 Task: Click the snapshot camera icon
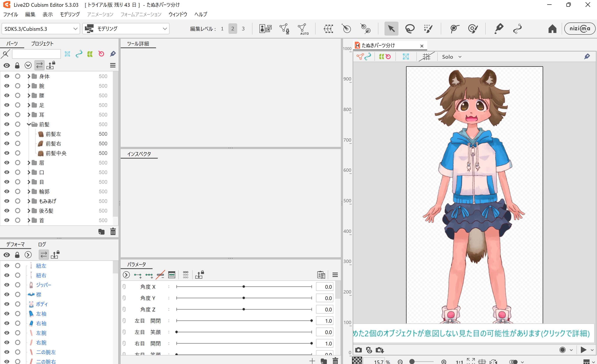coord(358,350)
